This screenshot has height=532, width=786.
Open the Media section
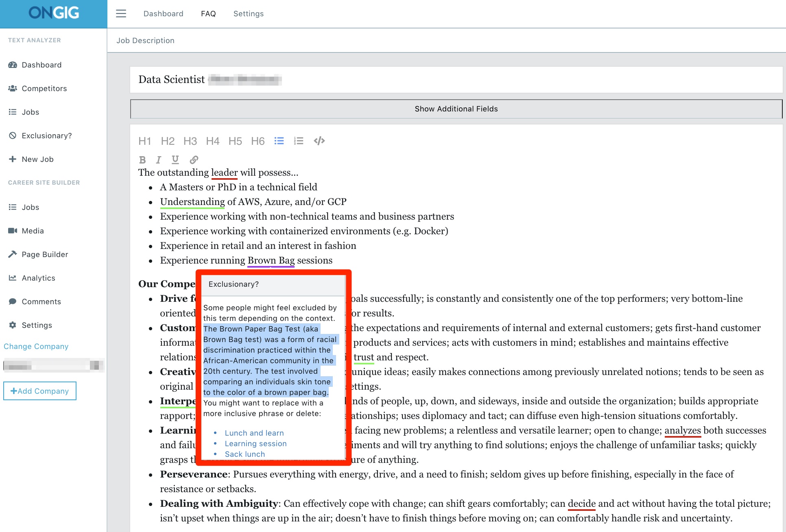33,231
